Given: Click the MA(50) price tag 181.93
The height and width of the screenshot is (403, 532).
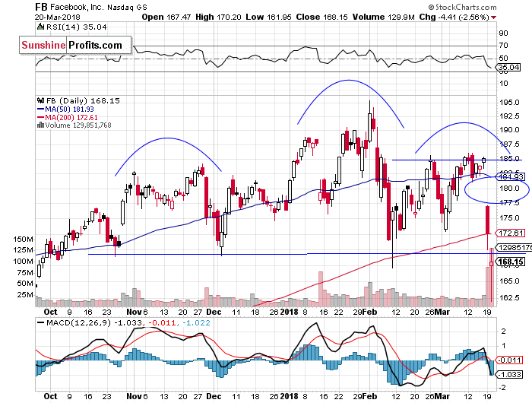Looking at the screenshot, I should coord(510,176).
